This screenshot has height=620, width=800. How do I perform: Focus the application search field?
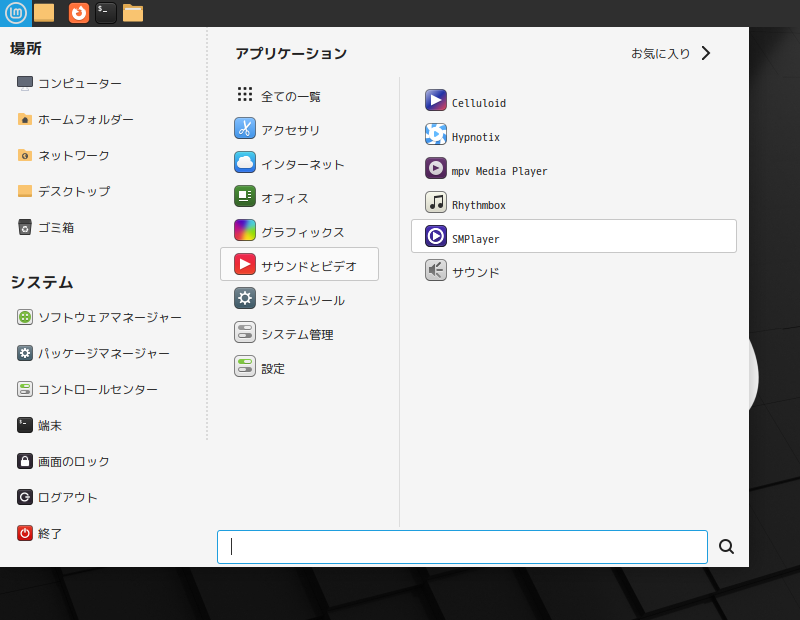[x=462, y=547]
